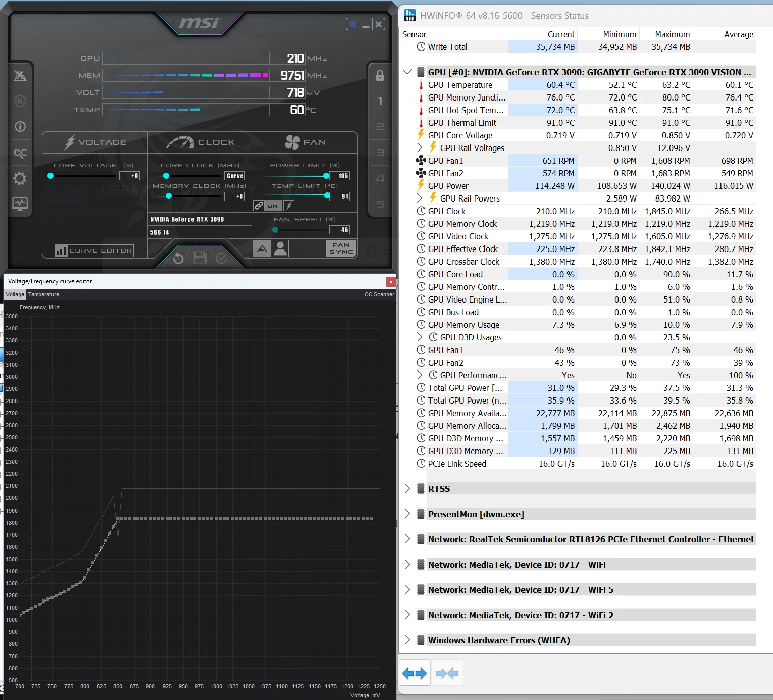Viewport: 773px width, 700px height.
Task: Toggle the FAN SYNC button
Action: [341, 248]
